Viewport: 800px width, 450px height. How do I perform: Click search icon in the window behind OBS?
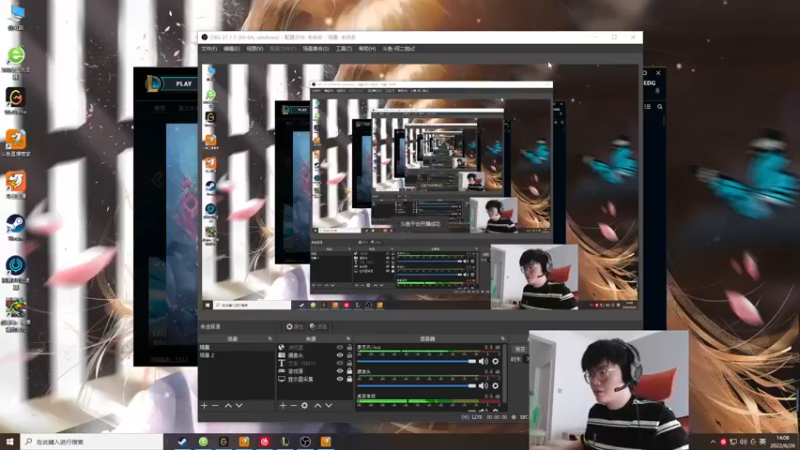point(660,107)
